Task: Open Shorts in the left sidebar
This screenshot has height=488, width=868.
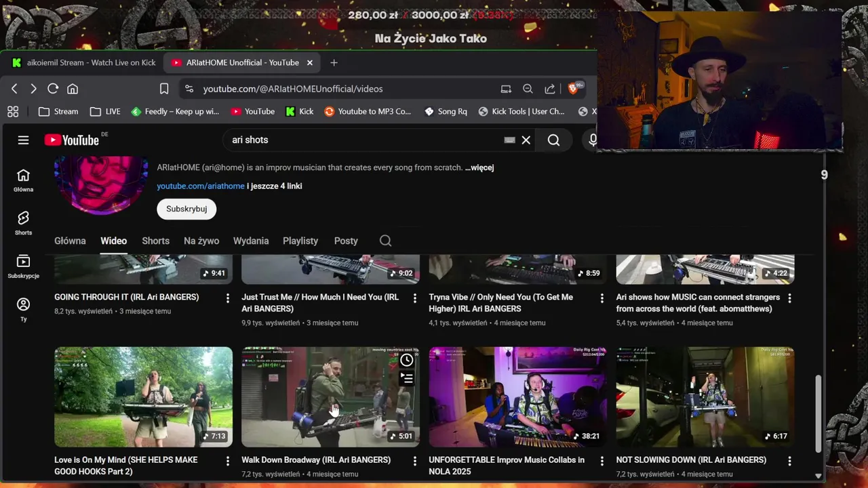Action: pos(23,223)
